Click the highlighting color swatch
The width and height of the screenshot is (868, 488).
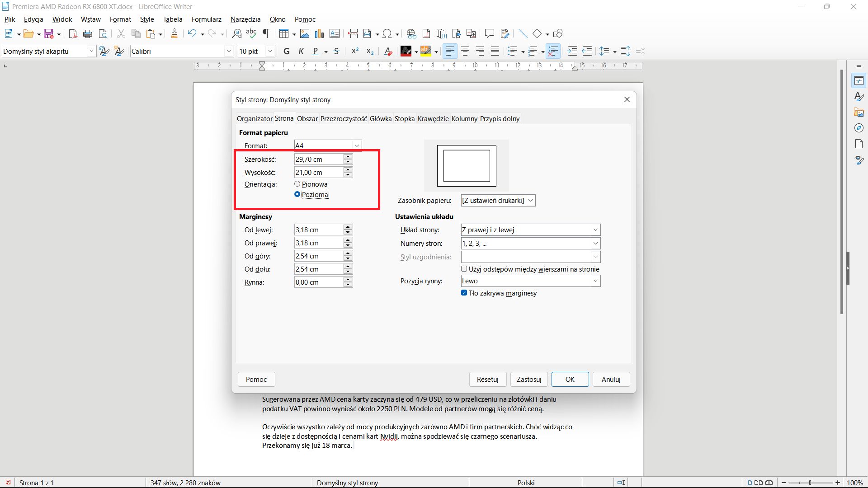point(425,52)
